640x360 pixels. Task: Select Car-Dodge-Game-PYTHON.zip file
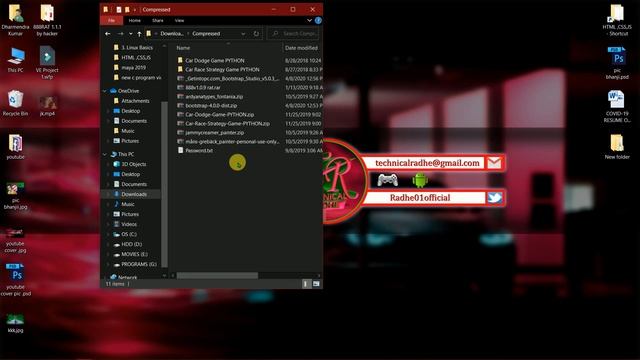pyautogui.click(x=220, y=114)
